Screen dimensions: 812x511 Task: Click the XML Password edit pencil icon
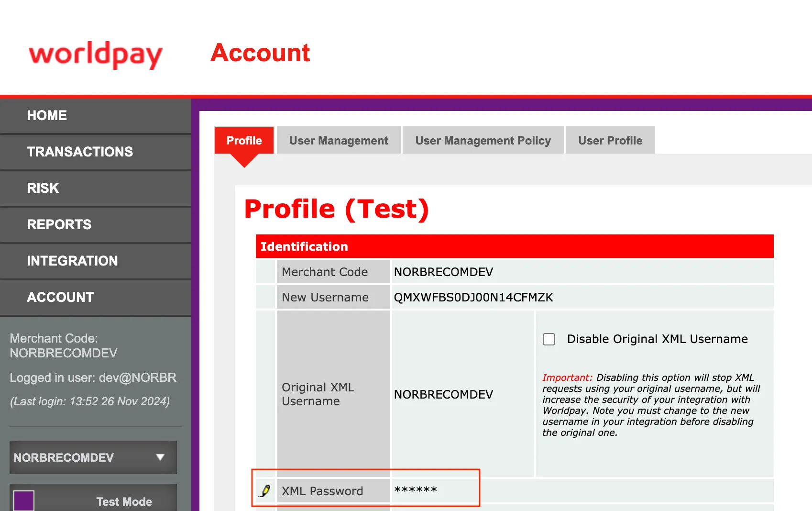coord(265,491)
